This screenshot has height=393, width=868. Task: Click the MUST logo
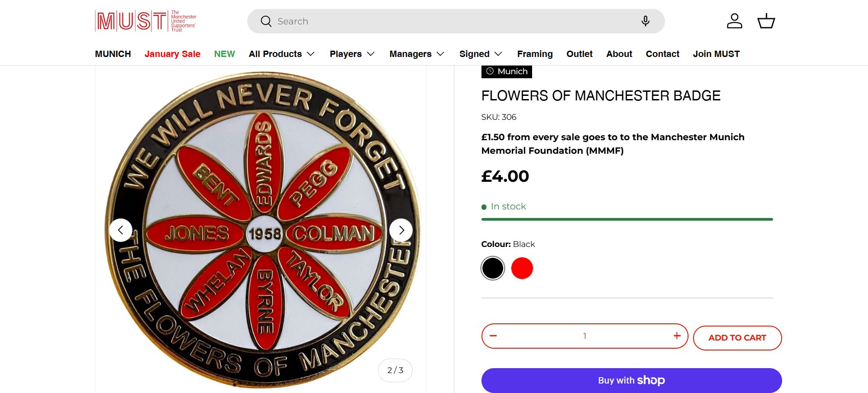[146, 21]
